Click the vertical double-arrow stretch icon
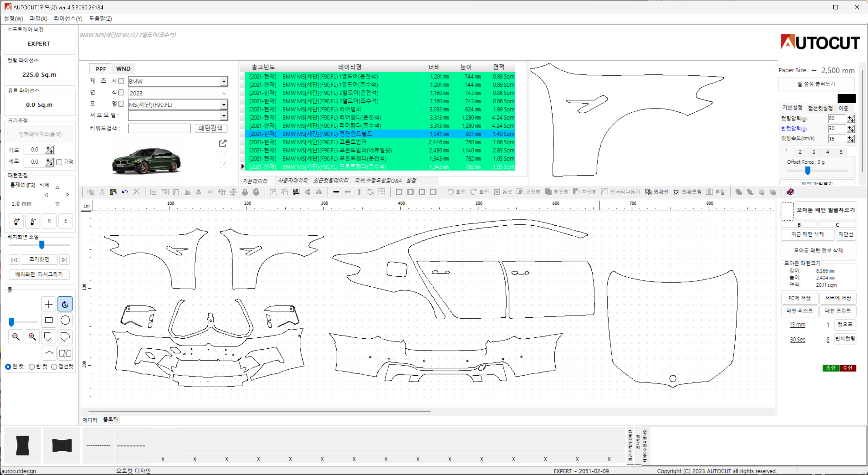 (x=359, y=192)
